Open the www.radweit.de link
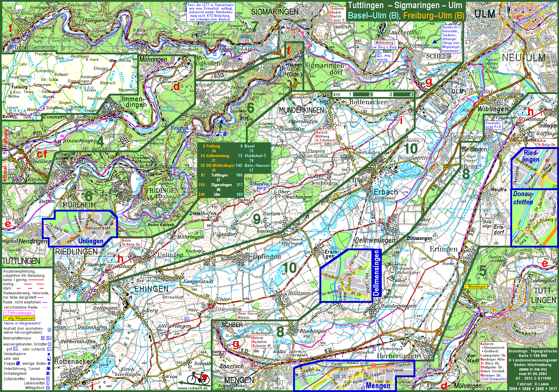 193,388
